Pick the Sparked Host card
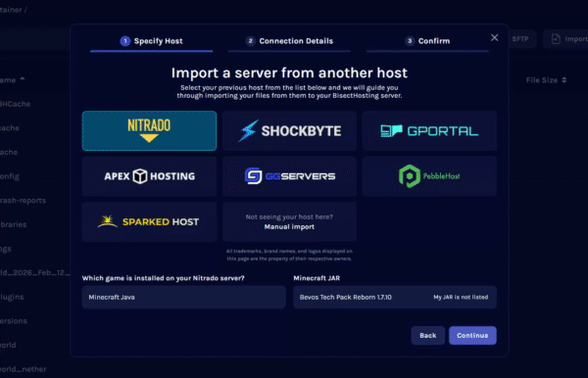The width and height of the screenshot is (588, 378). [x=149, y=221]
